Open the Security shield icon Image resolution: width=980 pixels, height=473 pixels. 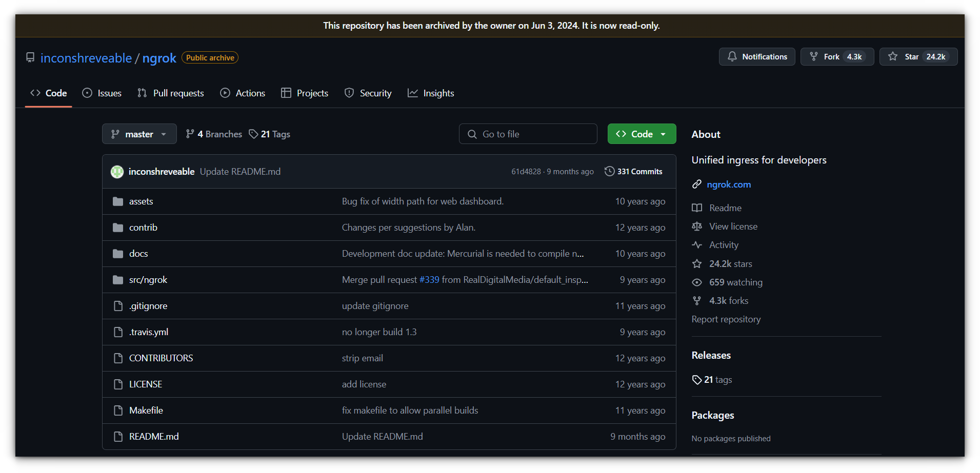(x=349, y=93)
